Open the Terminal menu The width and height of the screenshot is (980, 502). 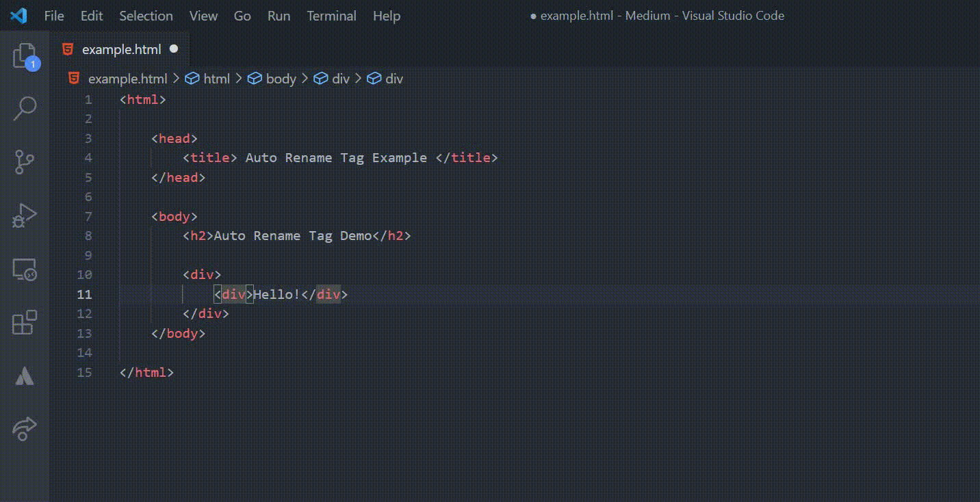click(x=331, y=16)
